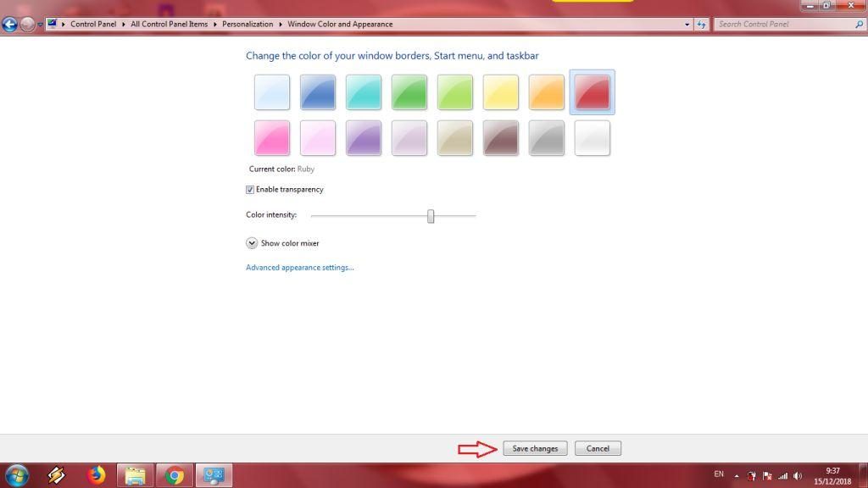
Task: Click the Personalization breadcrumb
Action: [248, 25]
